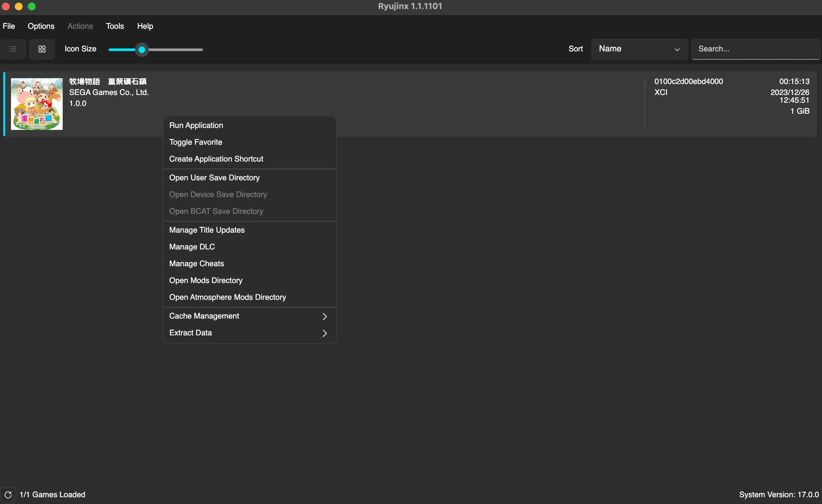Open the Help menu

(x=145, y=26)
